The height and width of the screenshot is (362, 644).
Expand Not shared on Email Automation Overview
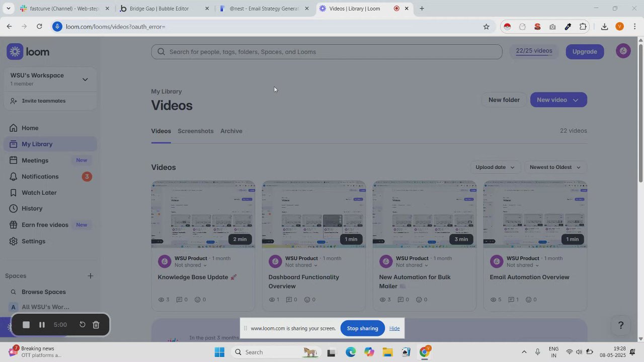(523, 265)
